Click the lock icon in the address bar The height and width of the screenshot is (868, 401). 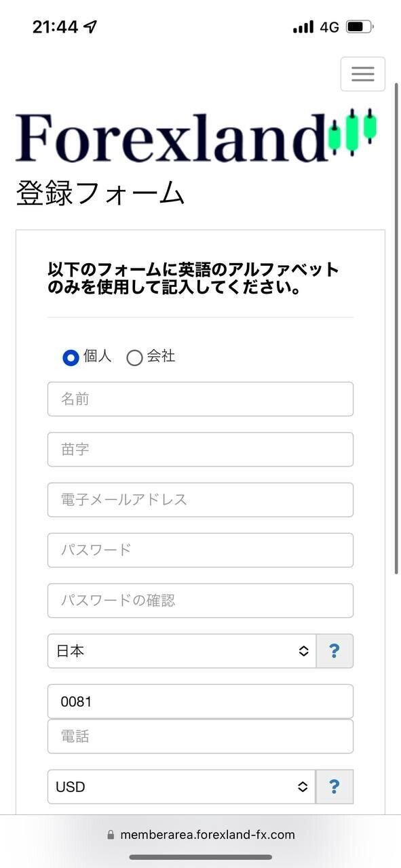[111, 835]
